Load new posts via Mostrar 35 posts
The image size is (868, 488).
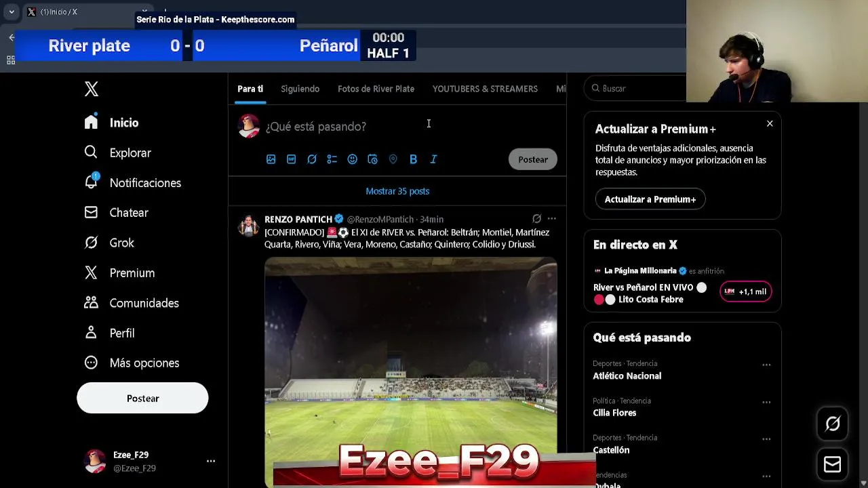click(397, 191)
